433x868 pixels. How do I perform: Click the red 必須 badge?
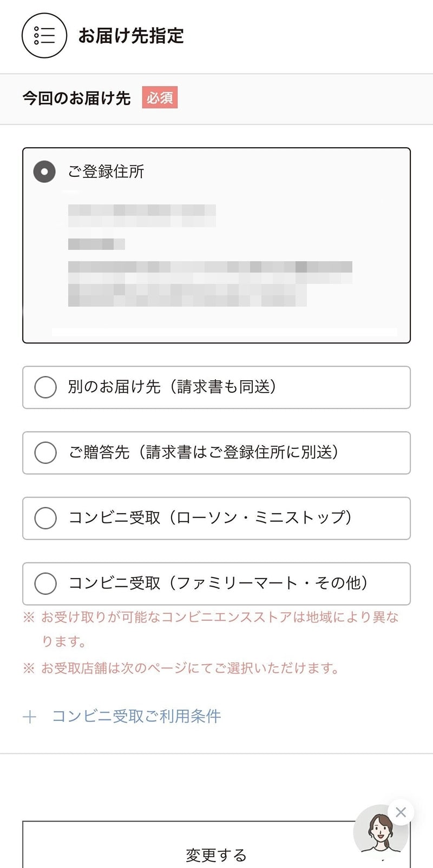tap(160, 98)
